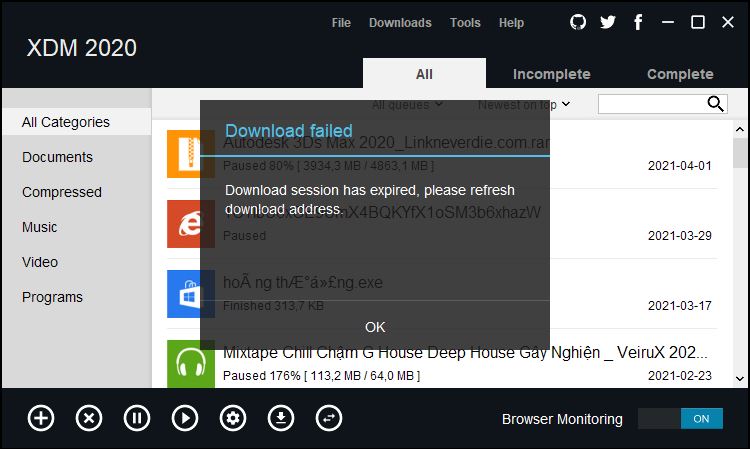The width and height of the screenshot is (750, 449).
Task: Open the File menu
Action: pos(341,22)
